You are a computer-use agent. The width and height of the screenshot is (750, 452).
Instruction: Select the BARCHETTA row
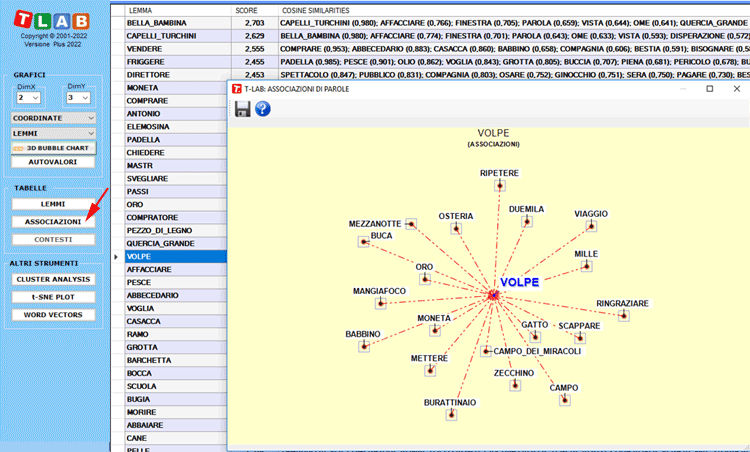tap(176, 360)
